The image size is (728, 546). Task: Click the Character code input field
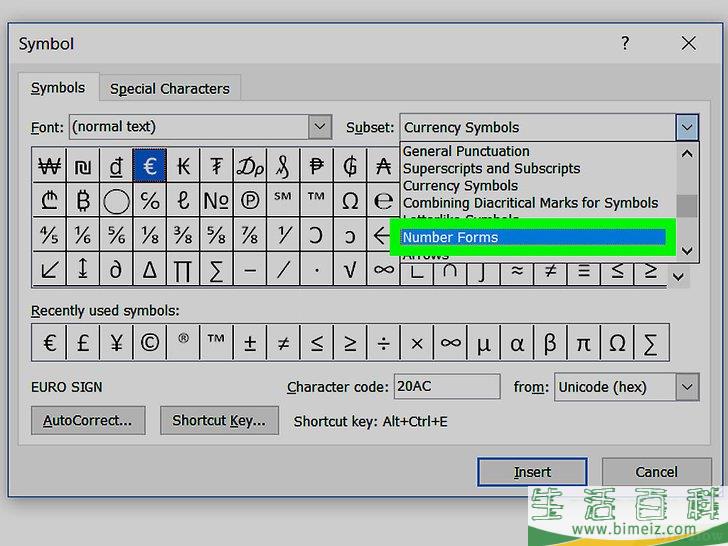coord(446,386)
